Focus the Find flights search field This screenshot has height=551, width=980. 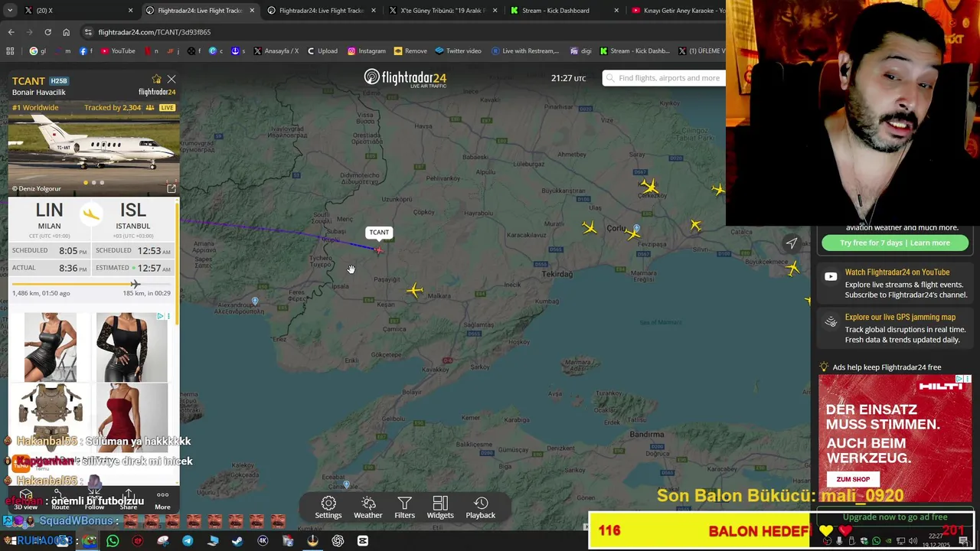point(664,78)
